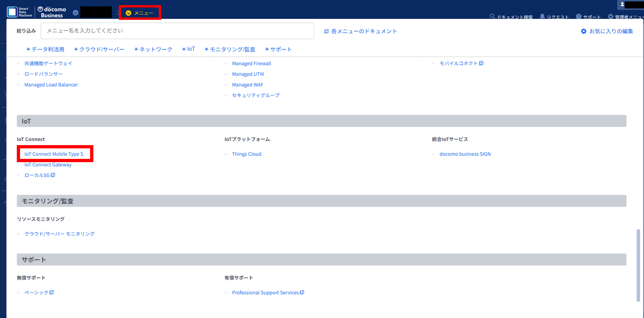Screen dimensions: 644x318
Task: Open サポート via the question mark icon
Action: pos(580,17)
